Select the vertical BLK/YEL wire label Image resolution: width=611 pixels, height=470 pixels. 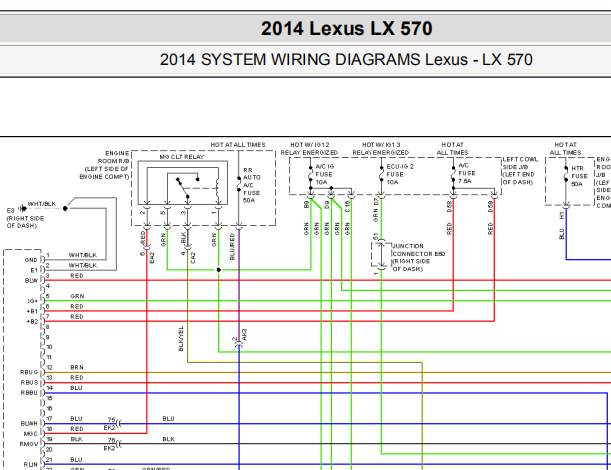181,339
